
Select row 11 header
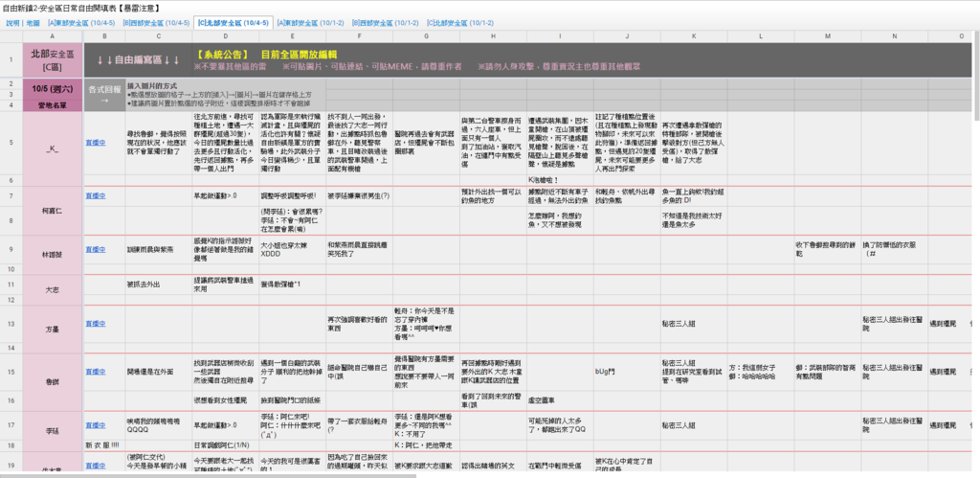[x=11, y=285]
